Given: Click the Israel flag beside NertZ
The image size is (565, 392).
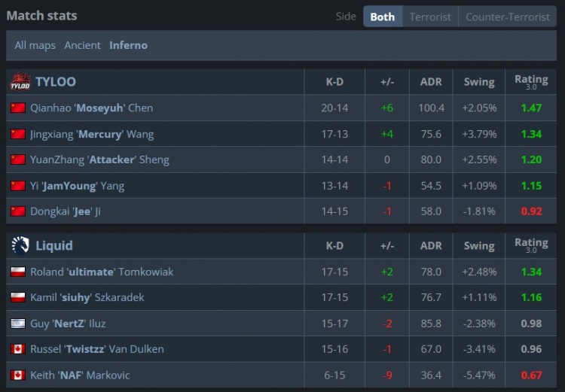Looking at the screenshot, I should [x=18, y=324].
